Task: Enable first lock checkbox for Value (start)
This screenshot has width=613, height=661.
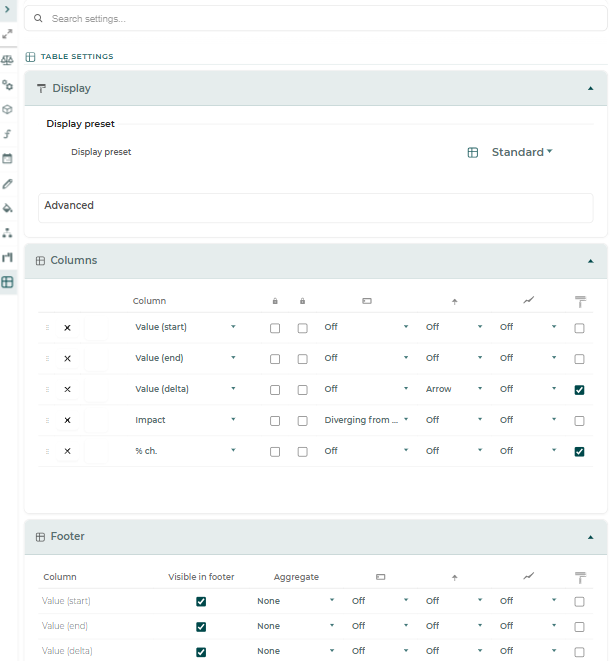Action: tap(275, 328)
